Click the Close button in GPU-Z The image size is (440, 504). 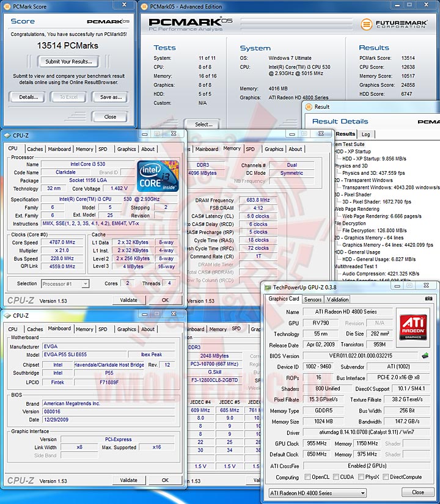coord(417,492)
